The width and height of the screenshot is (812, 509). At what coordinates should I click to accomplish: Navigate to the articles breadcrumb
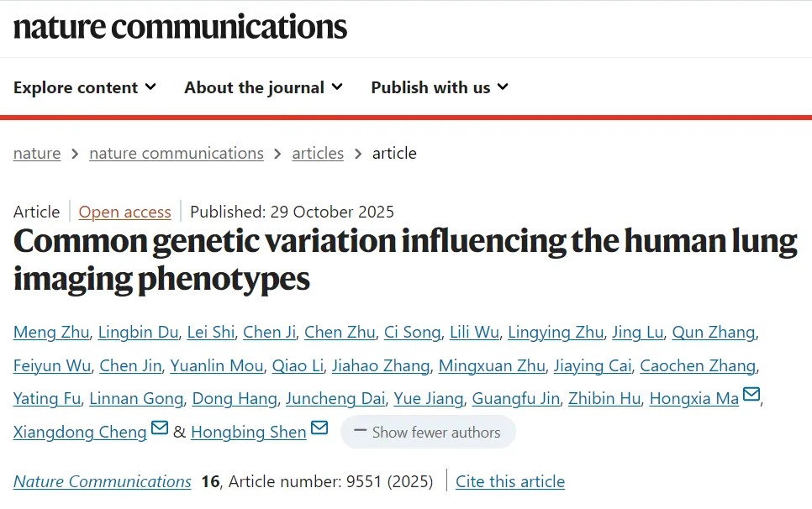(318, 153)
